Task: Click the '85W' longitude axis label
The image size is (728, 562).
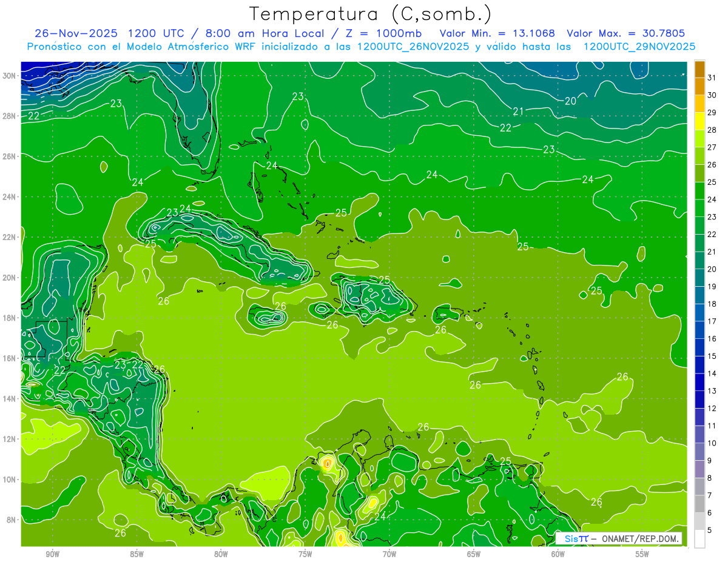Action: 136,554
